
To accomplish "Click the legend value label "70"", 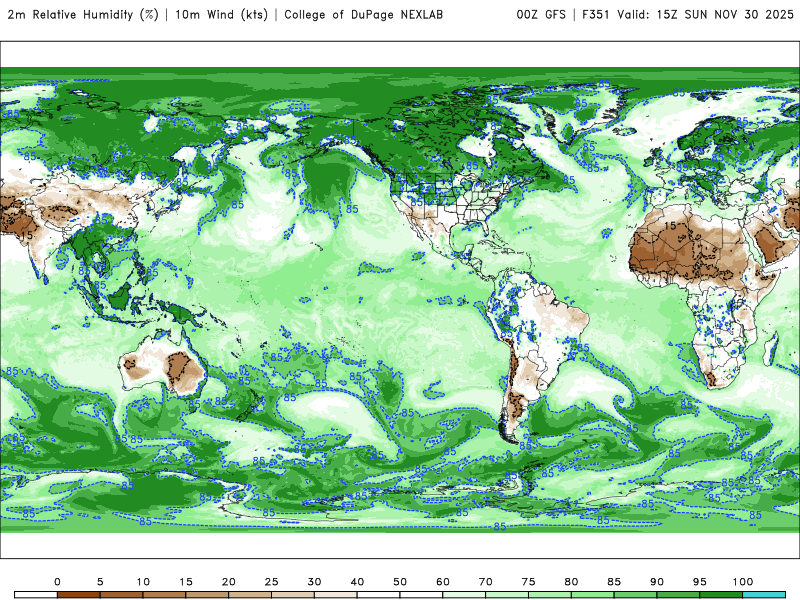I will pos(486,582).
